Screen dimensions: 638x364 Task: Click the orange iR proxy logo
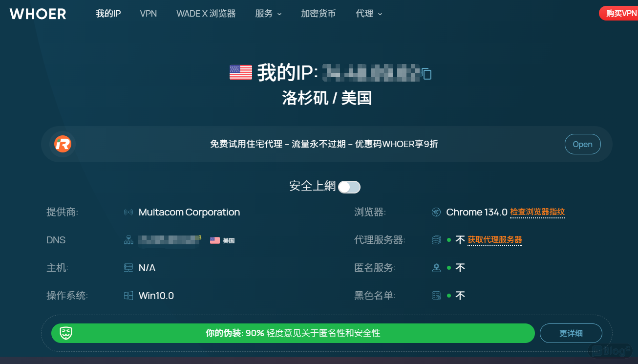pos(63,144)
